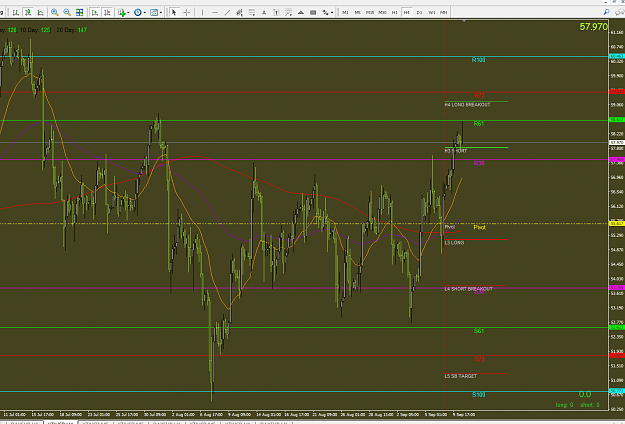The height and width of the screenshot is (424, 625).
Task: Click the first chart tab at bottom
Action: [x=24, y=422]
